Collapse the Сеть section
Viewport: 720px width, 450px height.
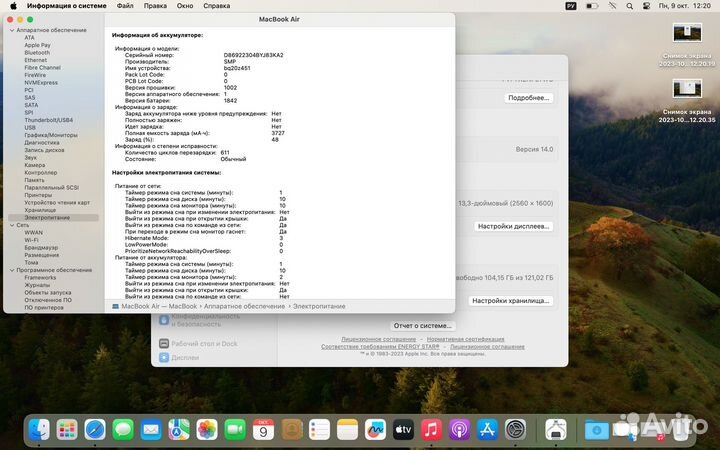pos(12,225)
